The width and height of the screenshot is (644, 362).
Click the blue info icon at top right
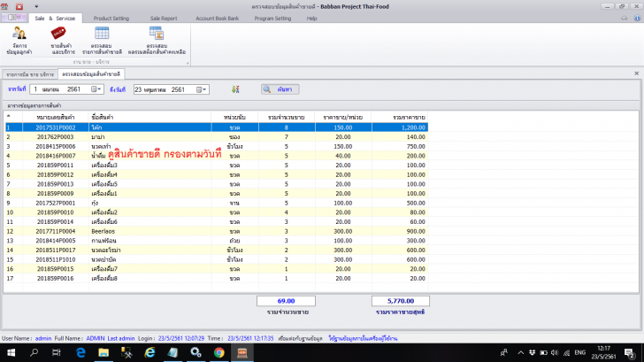point(635,18)
